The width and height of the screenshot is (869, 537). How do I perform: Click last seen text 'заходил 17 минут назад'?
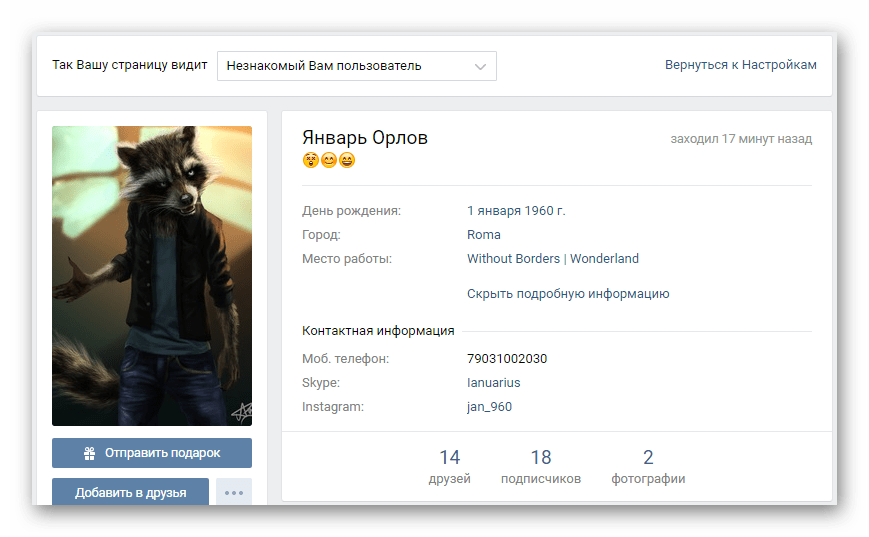tap(741, 139)
